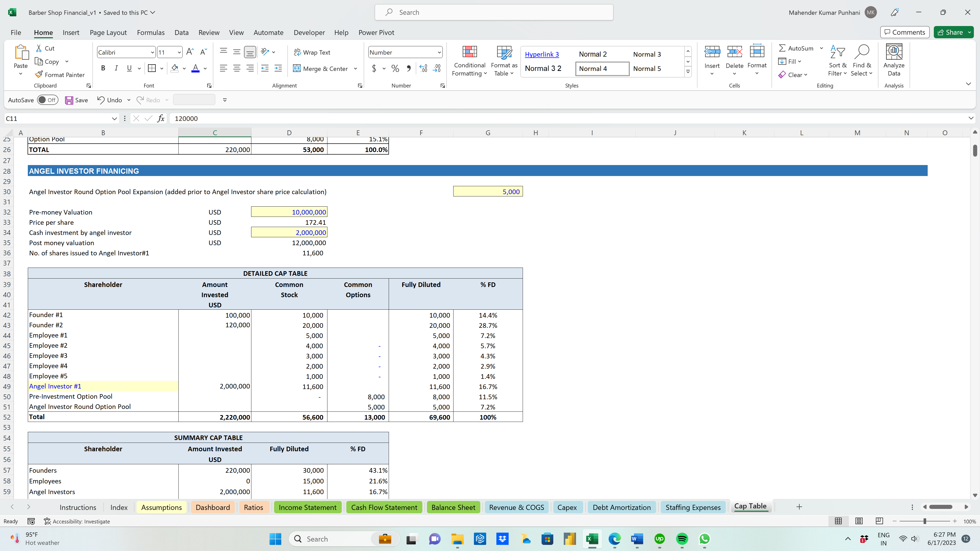Select the Format Painter tool
This screenshot has height=551, width=980.
click(60, 74)
